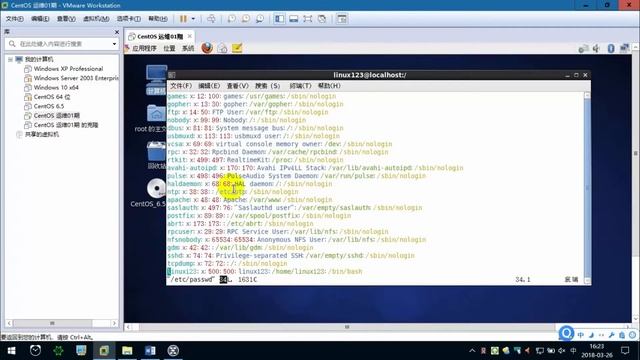Click the linux123 line in terminal
This screenshot has width=640, height=360.
(x=264, y=271)
